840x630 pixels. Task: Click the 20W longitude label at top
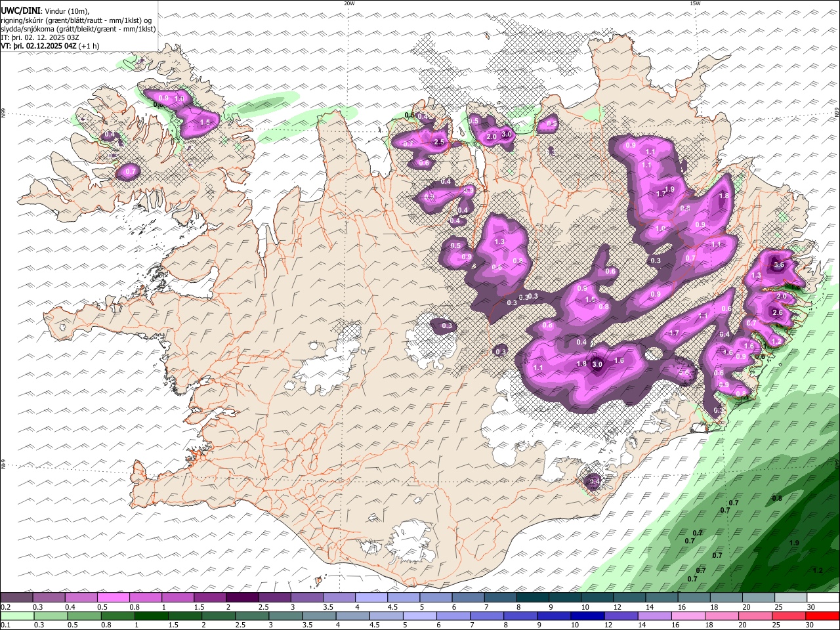[349, 3]
